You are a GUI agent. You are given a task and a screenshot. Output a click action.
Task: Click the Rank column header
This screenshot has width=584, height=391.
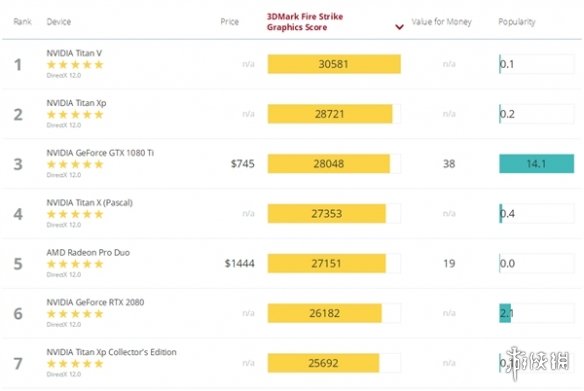[22, 22]
